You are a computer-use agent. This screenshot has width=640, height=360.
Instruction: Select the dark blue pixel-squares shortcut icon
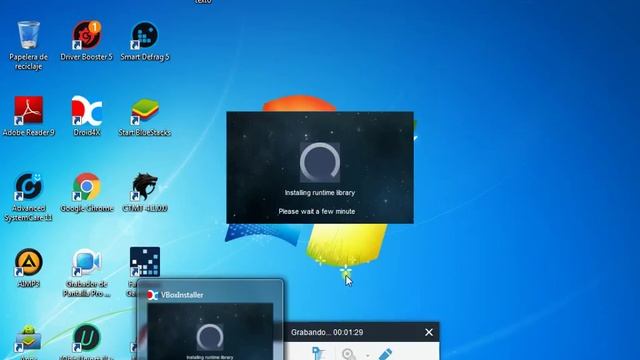click(145, 262)
